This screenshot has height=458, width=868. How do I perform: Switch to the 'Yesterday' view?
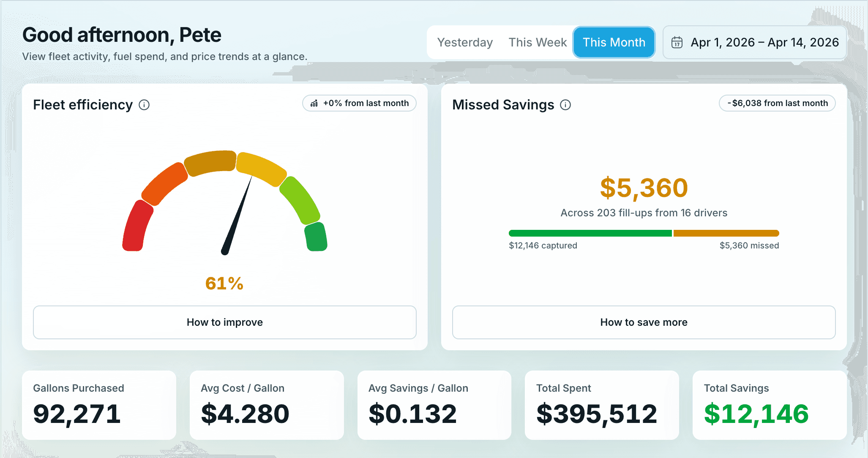(x=465, y=42)
